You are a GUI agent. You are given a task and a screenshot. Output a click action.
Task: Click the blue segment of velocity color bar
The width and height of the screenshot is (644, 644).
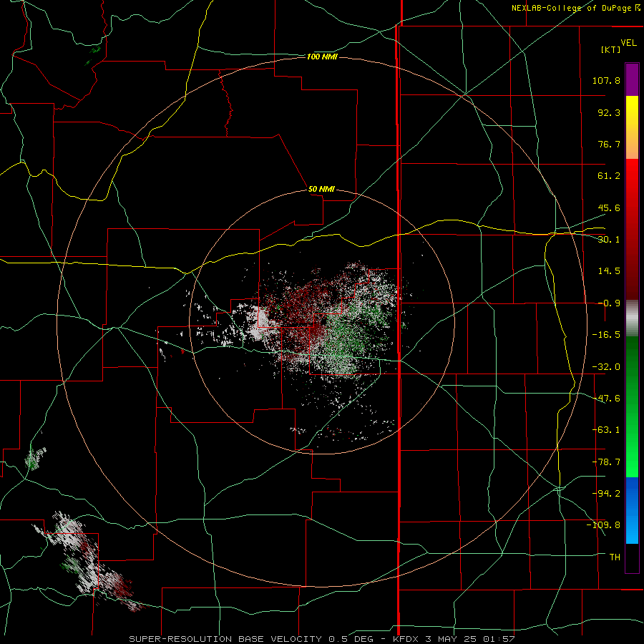[632, 510]
